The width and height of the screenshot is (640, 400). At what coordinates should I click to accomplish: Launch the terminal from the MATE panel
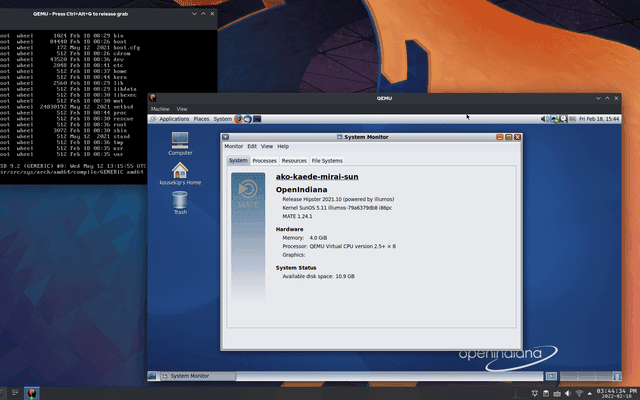[x=257, y=119]
